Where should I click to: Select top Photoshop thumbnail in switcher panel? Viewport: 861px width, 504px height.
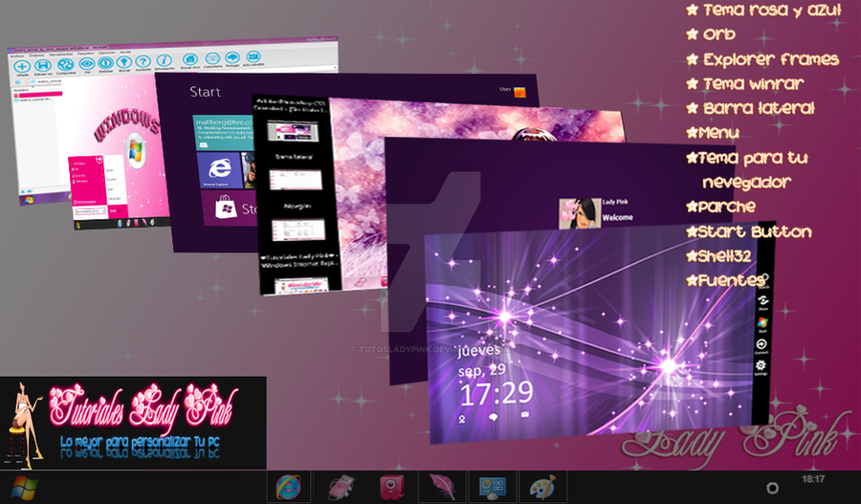pos(292,132)
